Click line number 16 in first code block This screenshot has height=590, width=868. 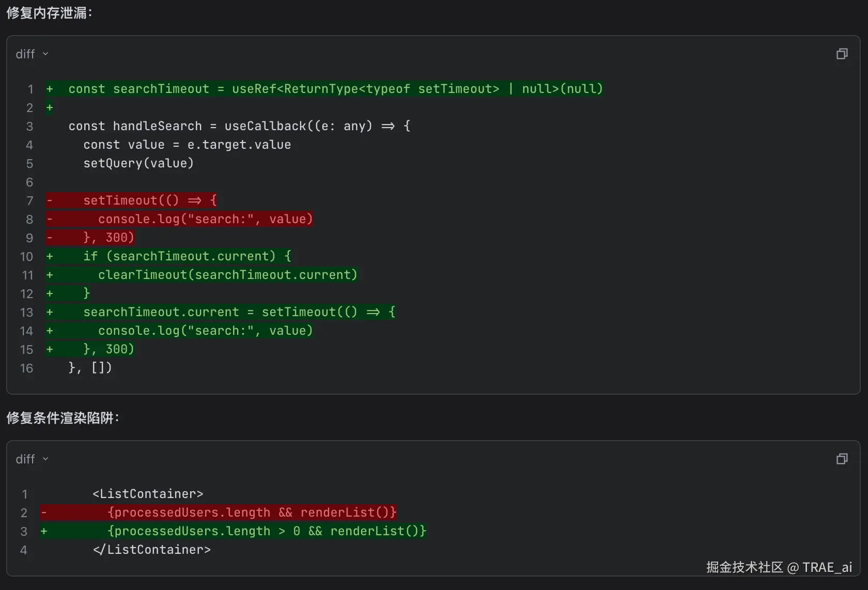click(26, 368)
